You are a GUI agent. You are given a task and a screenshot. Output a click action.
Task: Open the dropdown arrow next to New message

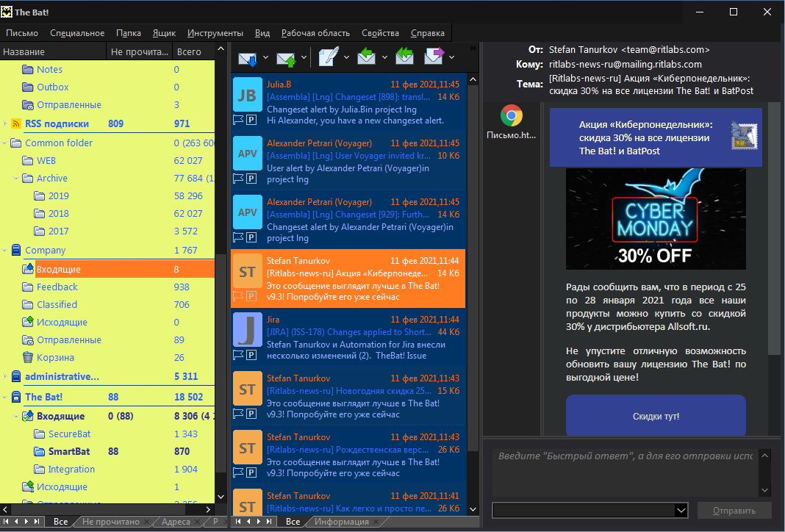(346, 57)
